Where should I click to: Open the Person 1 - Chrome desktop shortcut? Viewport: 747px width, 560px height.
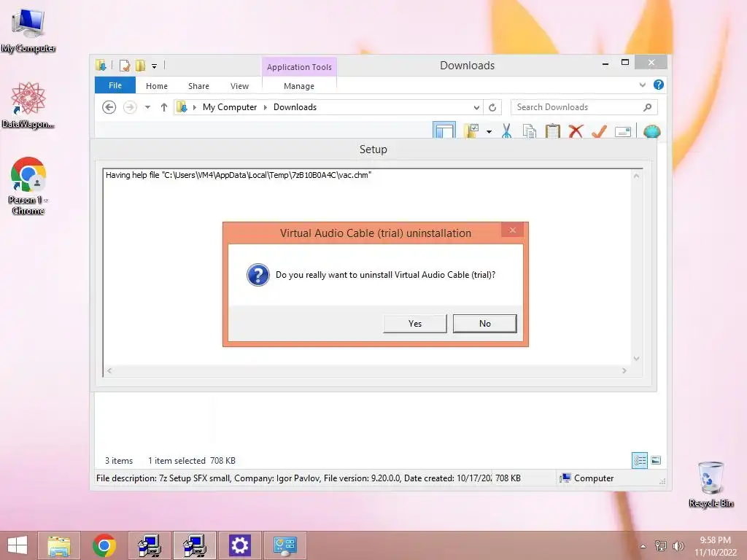tap(28, 186)
